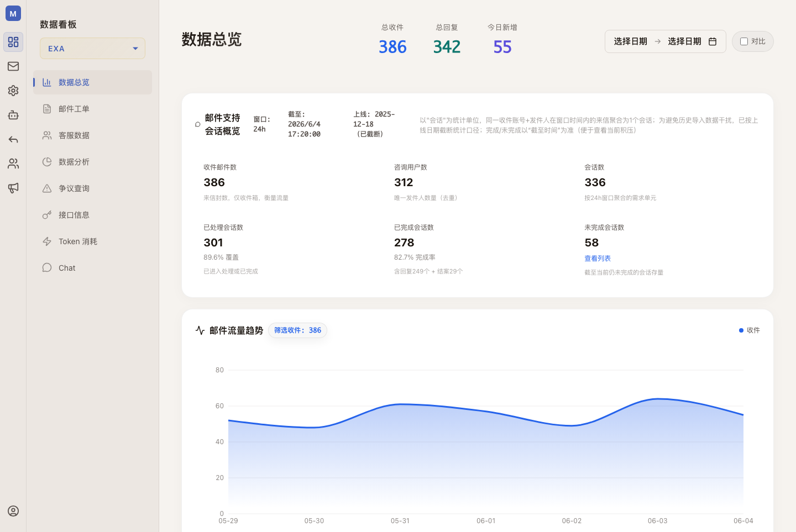Screen dimensions: 796x532
Task: Open the robot bot icon in rail
Action: [13, 115]
